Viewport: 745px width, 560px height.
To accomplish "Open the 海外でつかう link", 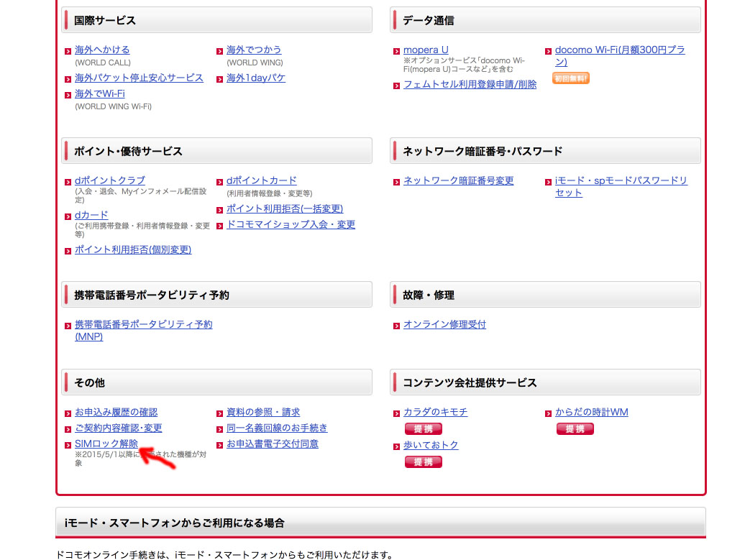I will tap(254, 50).
